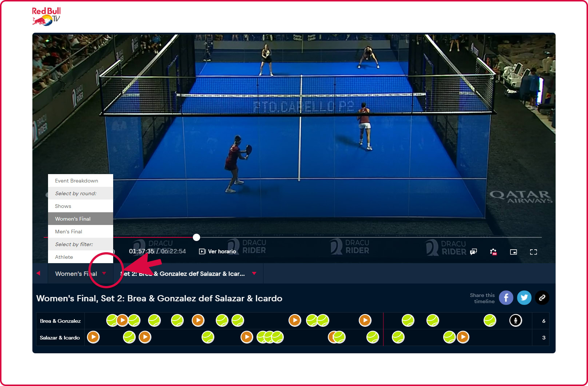Click left arrow beside Women's Final
Image resolution: width=588 pixels, height=386 pixels.
click(x=38, y=273)
